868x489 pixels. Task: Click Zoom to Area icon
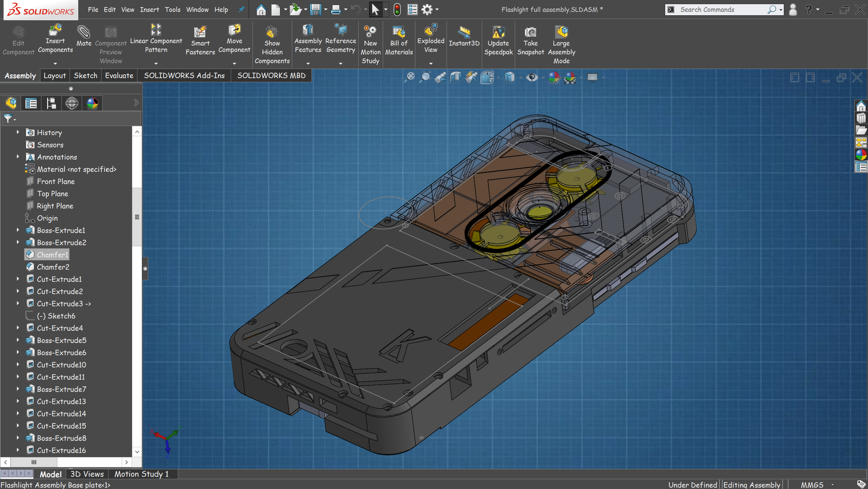click(425, 77)
